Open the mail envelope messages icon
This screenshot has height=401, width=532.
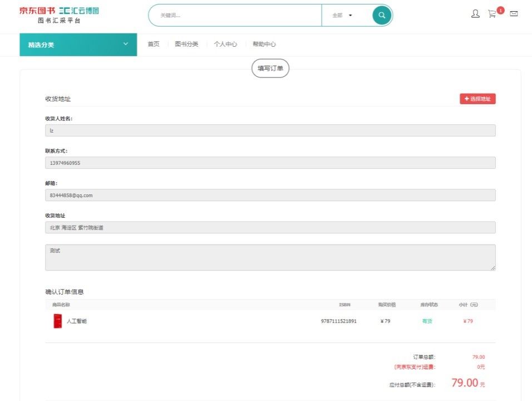(514, 14)
